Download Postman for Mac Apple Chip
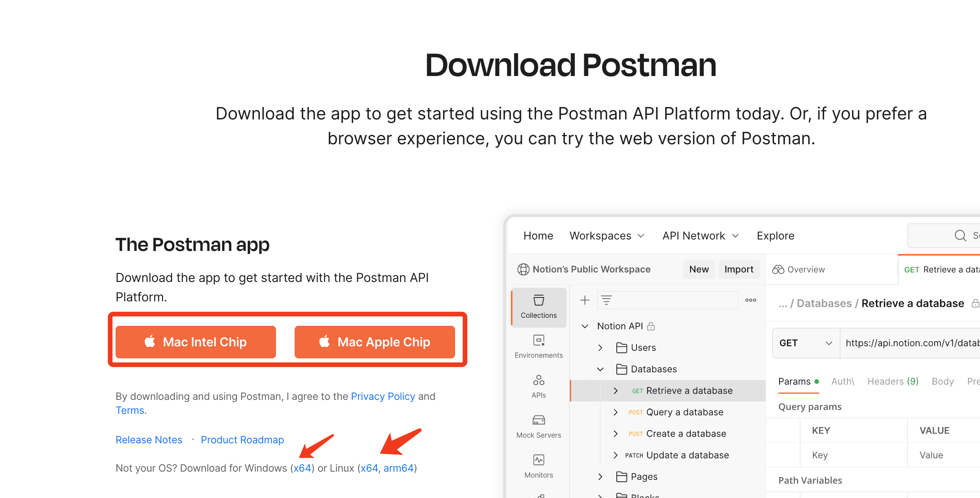 pos(375,342)
